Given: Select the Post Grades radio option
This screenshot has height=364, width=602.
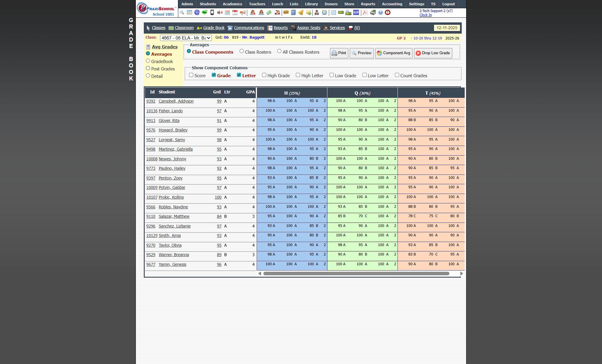Looking at the screenshot, I should click(x=148, y=68).
